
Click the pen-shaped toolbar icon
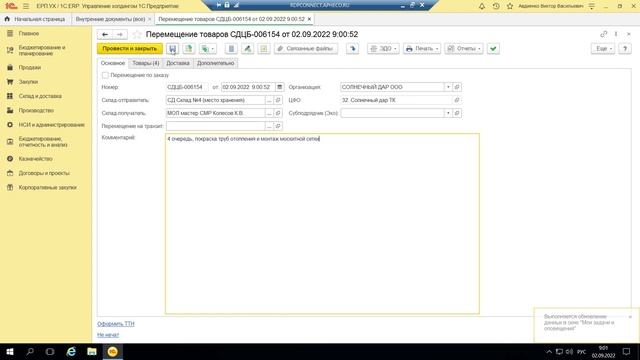247,49
